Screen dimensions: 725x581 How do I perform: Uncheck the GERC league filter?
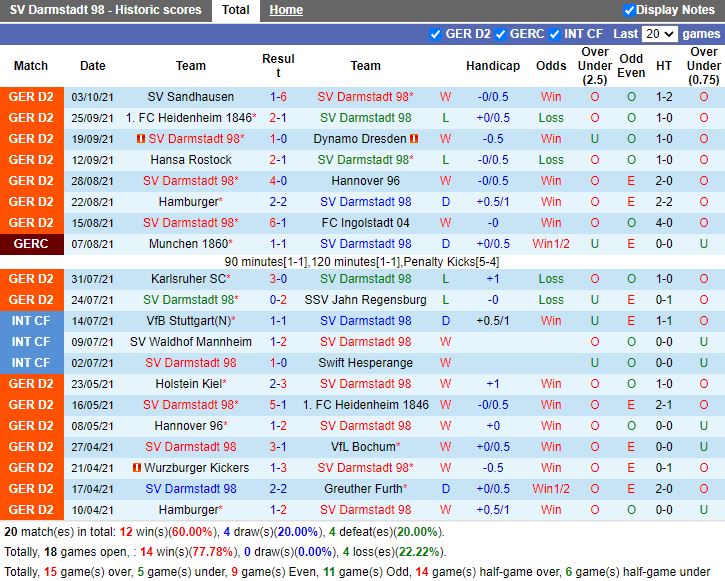[499, 34]
